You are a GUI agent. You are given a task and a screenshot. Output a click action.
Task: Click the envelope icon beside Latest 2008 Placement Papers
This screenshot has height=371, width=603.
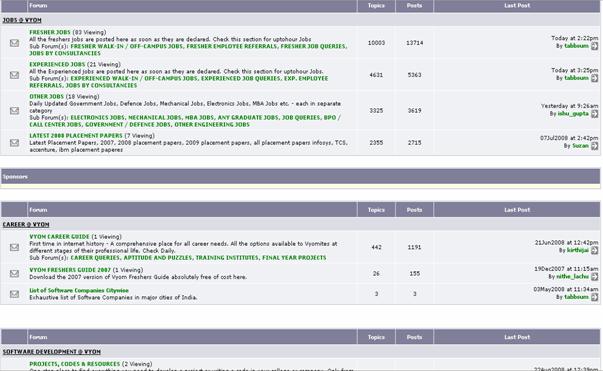click(x=14, y=143)
